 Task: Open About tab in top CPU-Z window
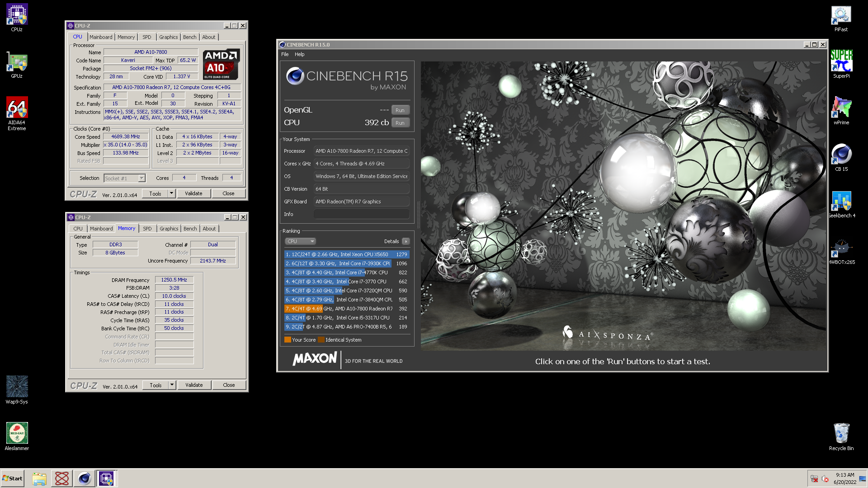click(209, 37)
